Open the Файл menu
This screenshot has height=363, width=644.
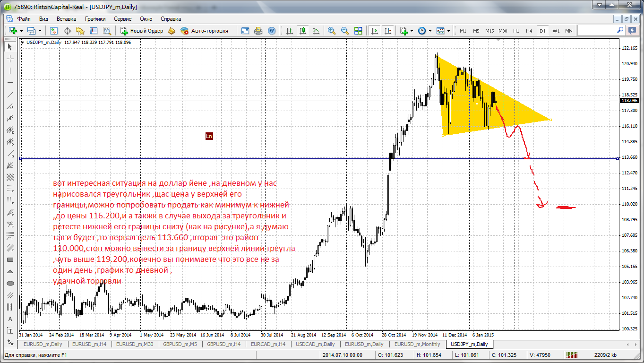(24, 19)
